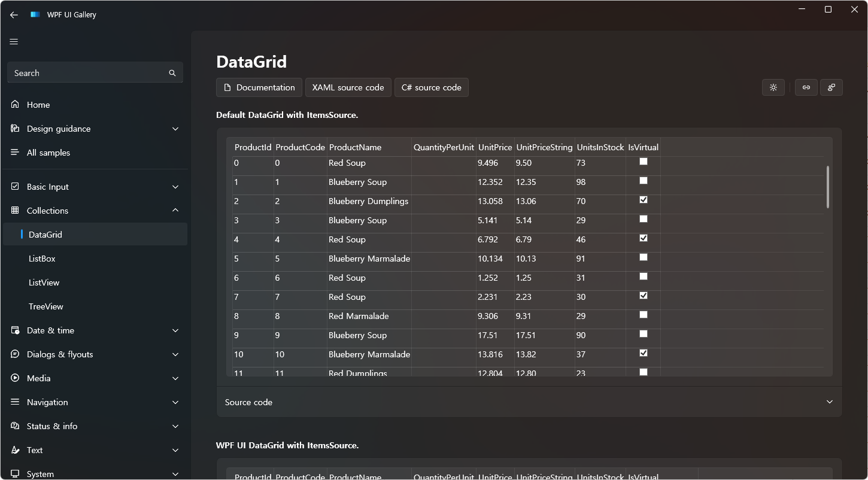This screenshot has width=868, height=480.
Task: Toggle theme with the sun icon button
Action: point(773,87)
